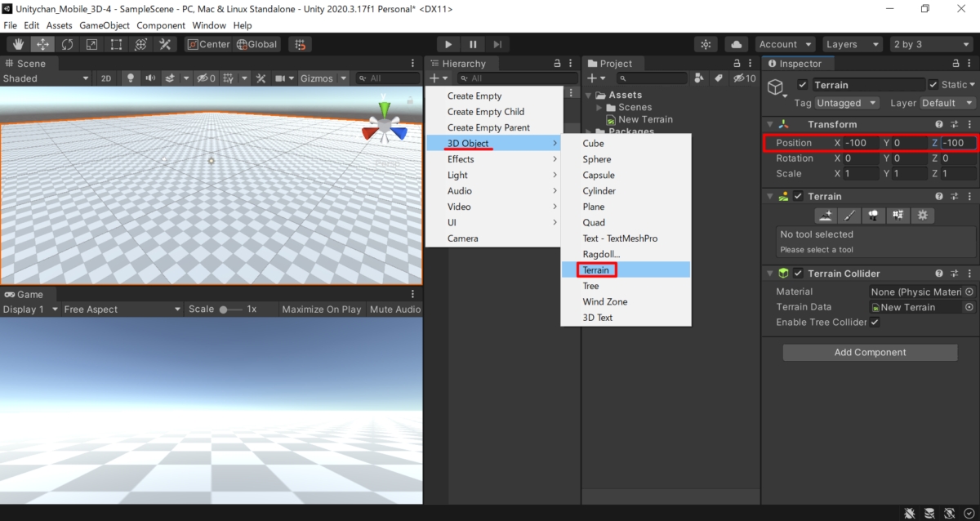
Task: Open the Terrain Collider more options menu
Action: point(969,274)
